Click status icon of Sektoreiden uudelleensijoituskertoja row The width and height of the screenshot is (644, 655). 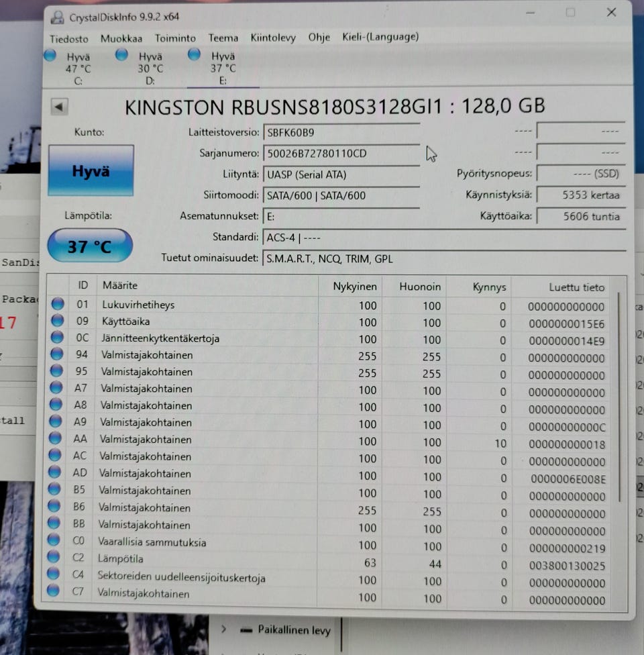point(53,574)
